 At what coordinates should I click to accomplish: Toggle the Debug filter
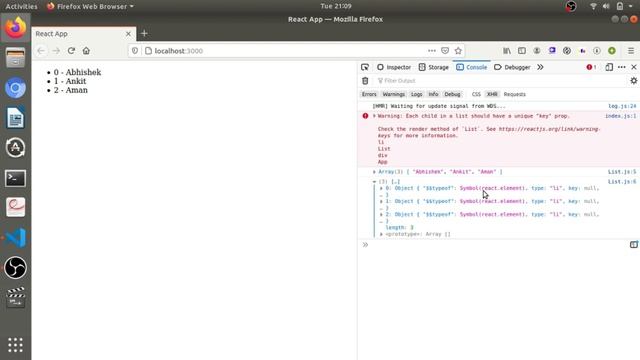tap(452, 94)
